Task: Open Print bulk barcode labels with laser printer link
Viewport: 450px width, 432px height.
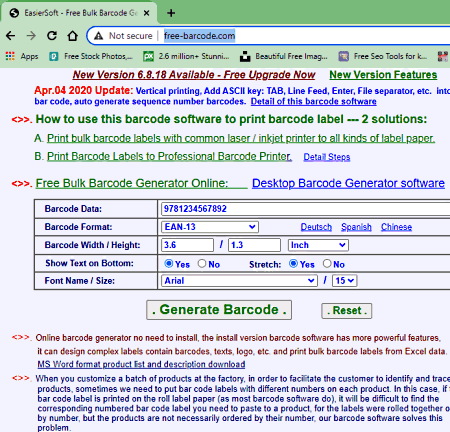Action: [241, 138]
